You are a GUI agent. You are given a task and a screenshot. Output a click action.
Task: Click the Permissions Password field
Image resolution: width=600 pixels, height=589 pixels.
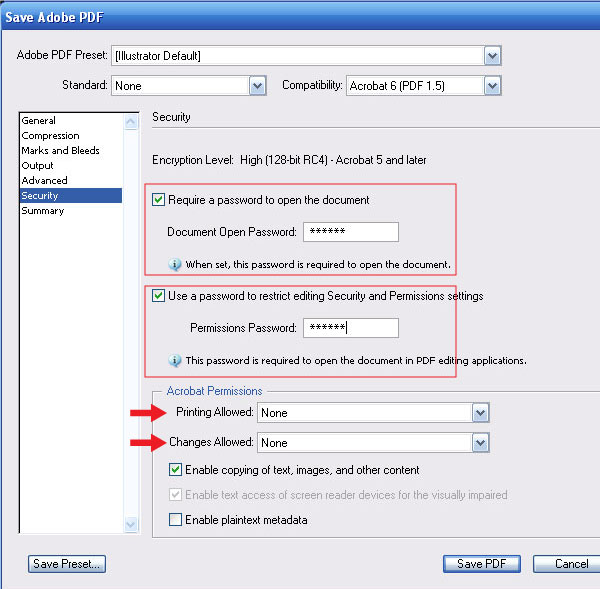[350, 328]
